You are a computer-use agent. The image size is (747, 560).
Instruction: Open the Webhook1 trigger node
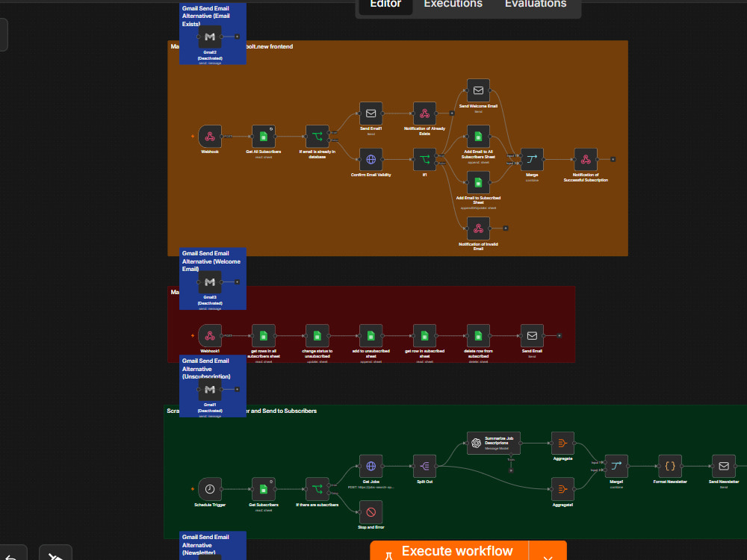click(x=210, y=336)
